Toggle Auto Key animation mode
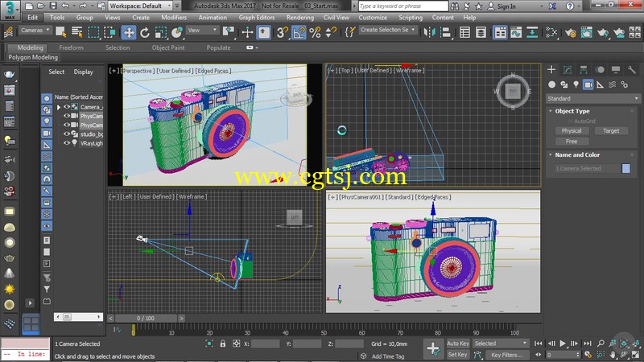This screenshot has width=644, height=362. 457,343
